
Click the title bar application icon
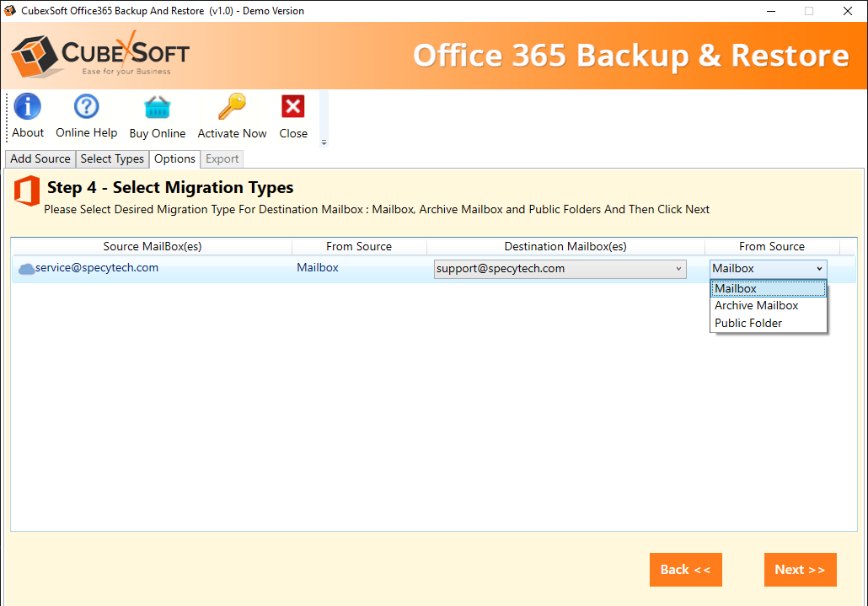[x=10, y=10]
